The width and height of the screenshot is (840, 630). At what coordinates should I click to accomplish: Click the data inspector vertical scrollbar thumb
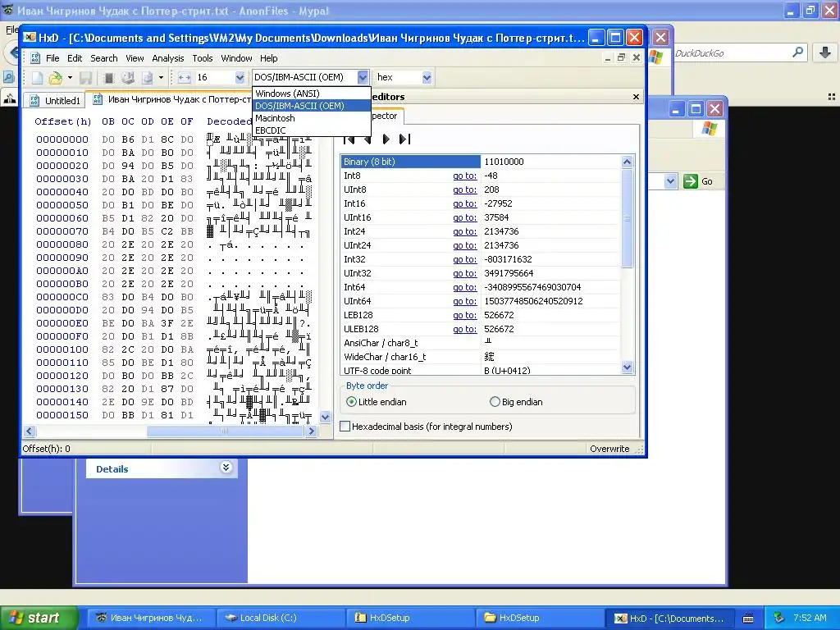628,217
